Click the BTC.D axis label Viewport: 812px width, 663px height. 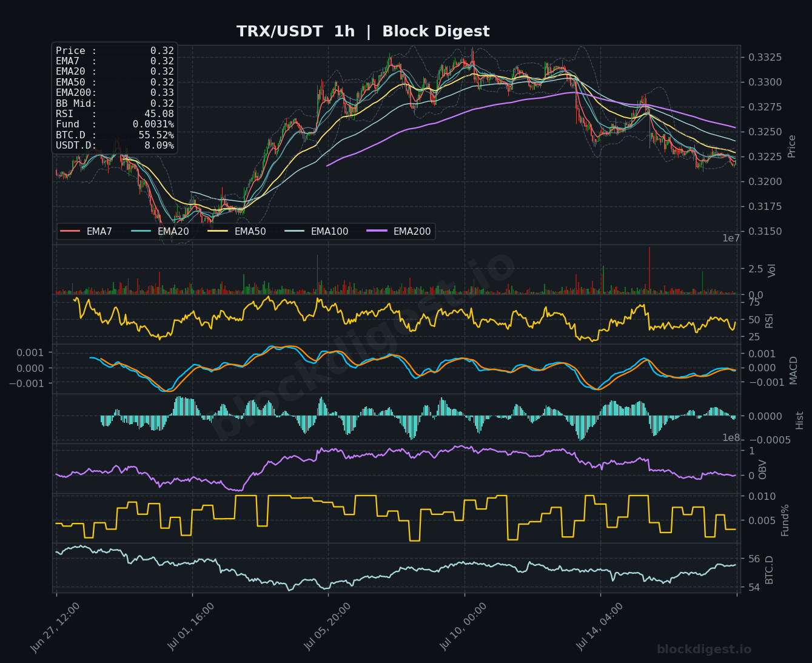[x=769, y=570]
